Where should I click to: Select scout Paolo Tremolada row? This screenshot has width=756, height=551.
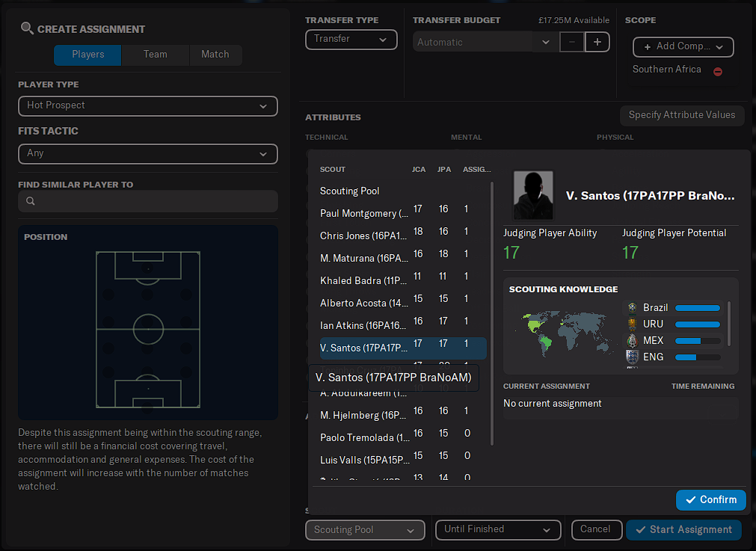click(403, 437)
